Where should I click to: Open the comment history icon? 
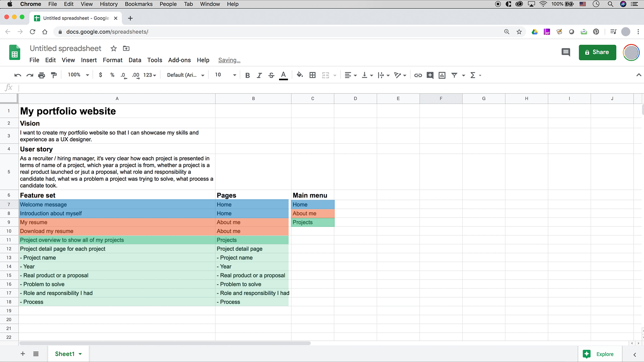pyautogui.click(x=566, y=52)
